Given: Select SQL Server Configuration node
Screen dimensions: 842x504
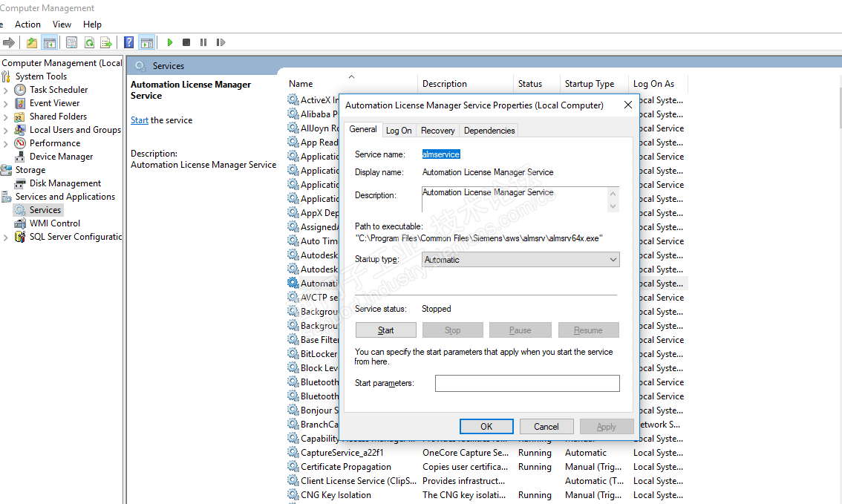Looking at the screenshot, I should [76, 237].
